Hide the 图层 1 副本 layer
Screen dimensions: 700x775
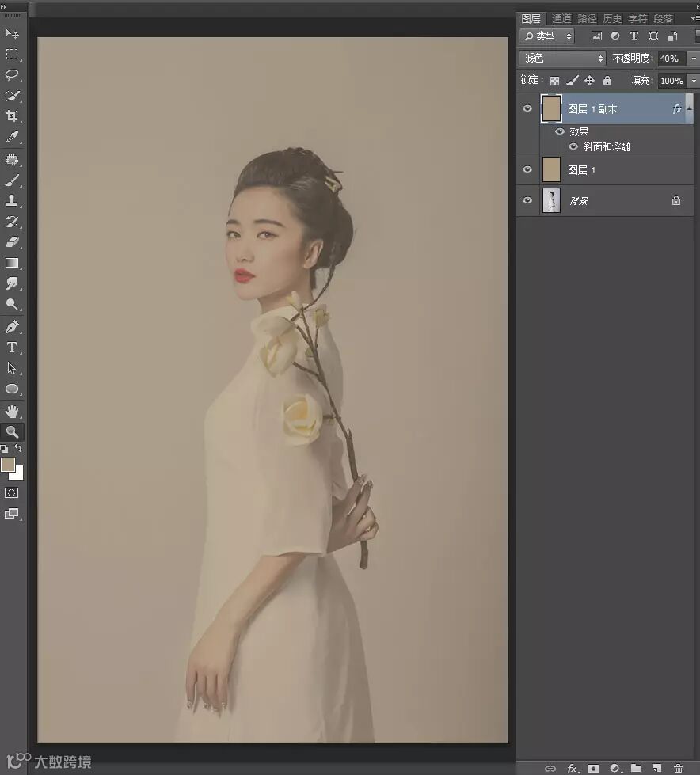point(527,108)
